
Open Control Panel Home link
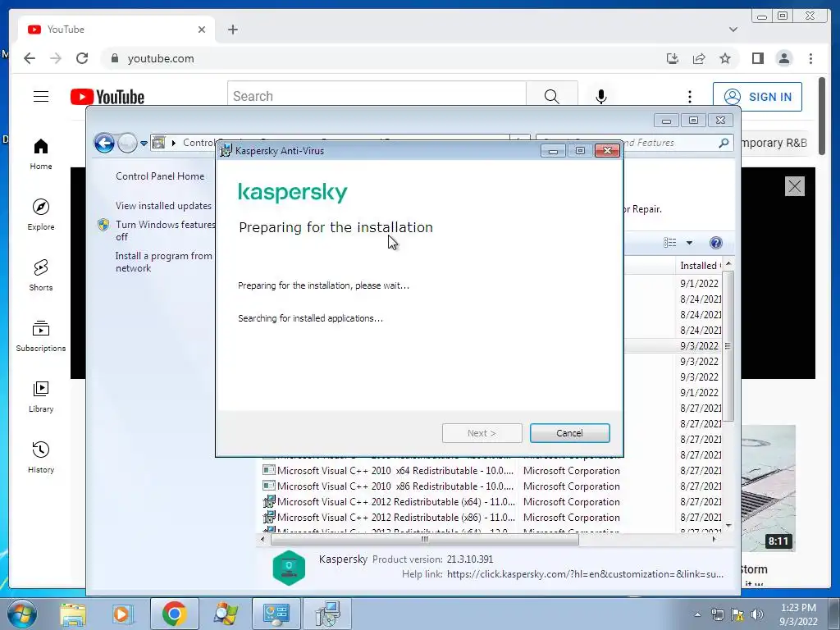coord(160,176)
